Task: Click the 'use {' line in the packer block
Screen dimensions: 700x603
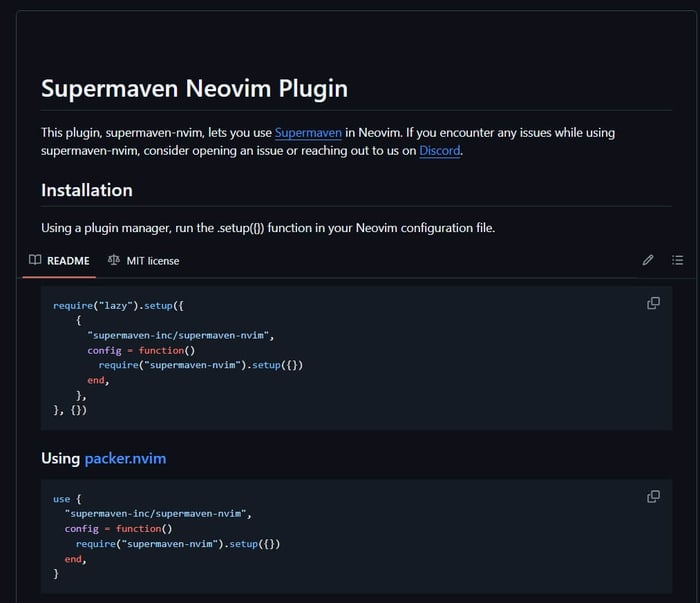Action: [67, 499]
